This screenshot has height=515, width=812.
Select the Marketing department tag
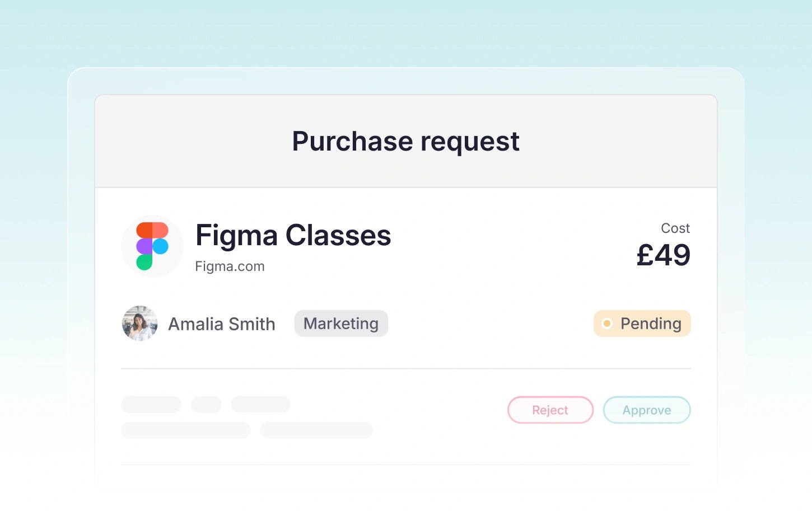tap(341, 324)
